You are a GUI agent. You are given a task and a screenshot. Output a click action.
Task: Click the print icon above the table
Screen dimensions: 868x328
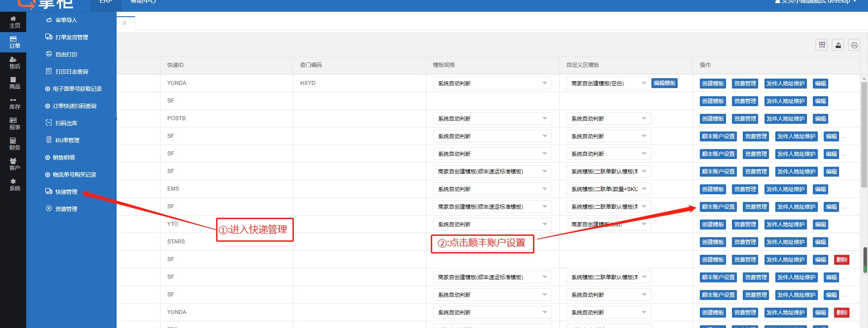point(854,45)
